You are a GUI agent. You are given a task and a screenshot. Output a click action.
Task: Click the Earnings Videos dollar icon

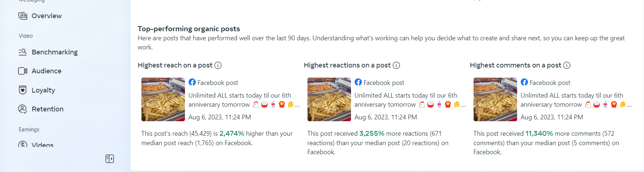(x=22, y=145)
